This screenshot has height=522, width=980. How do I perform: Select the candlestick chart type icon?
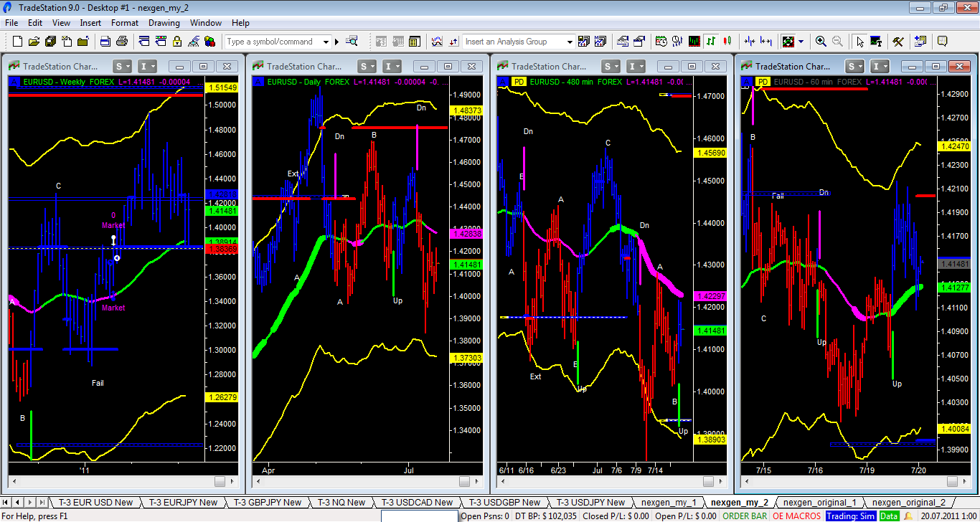727,42
